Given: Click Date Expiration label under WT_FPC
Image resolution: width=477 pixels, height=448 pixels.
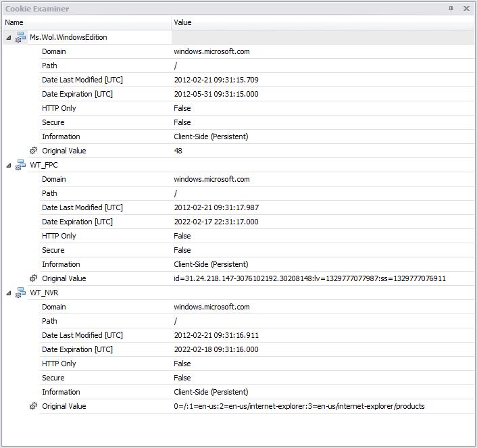Looking at the screenshot, I should coord(77,222).
